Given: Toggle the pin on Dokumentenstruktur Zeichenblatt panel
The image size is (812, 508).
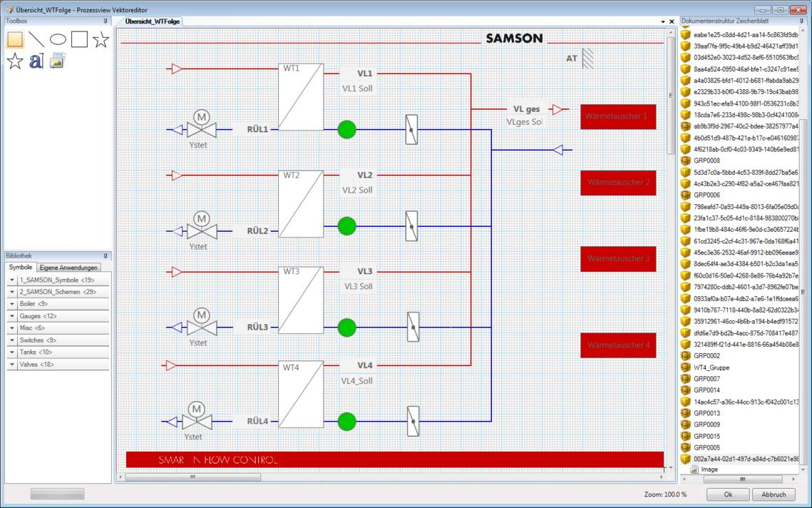Looking at the screenshot, I should [x=801, y=21].
